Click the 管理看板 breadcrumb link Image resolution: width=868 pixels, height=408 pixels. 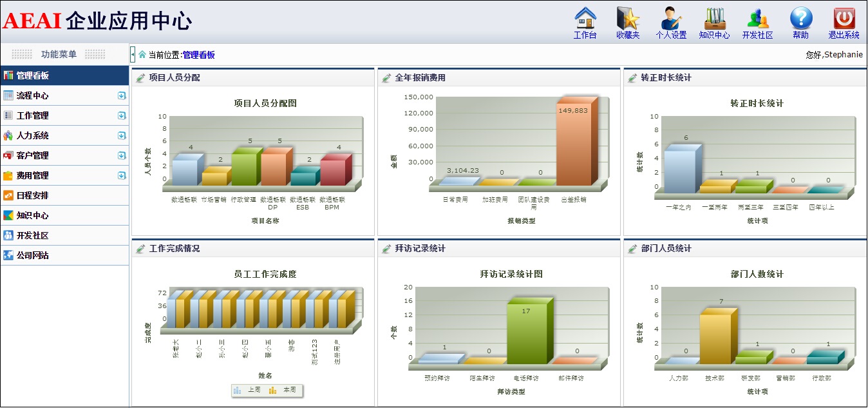pos(199,55)
